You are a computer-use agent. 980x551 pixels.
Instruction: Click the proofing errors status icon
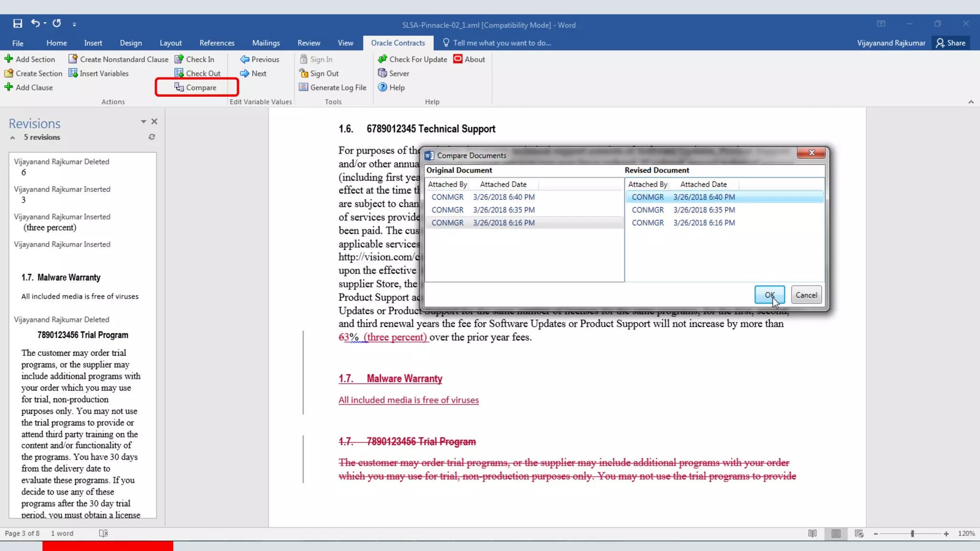pyautogui.click(x=103, y=533)
